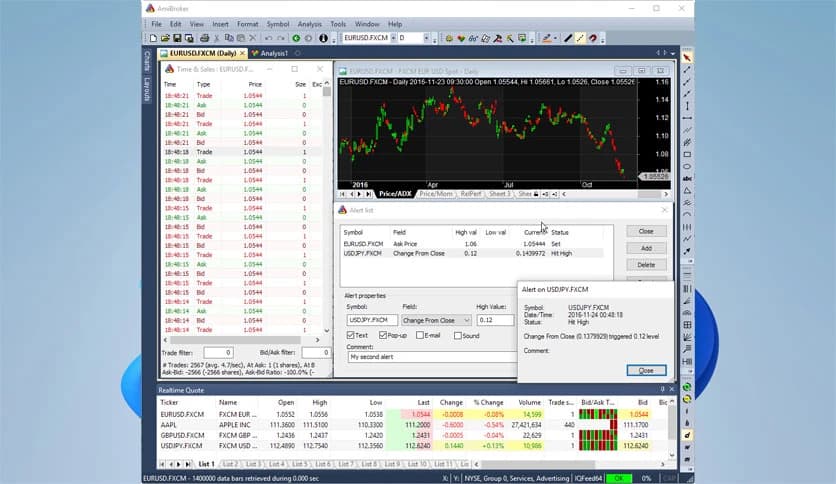Image resolution: width=836 pixels, height=484 pixels.
Task: Select the zig-zag line drawing tool
Action: coord(687,239)
